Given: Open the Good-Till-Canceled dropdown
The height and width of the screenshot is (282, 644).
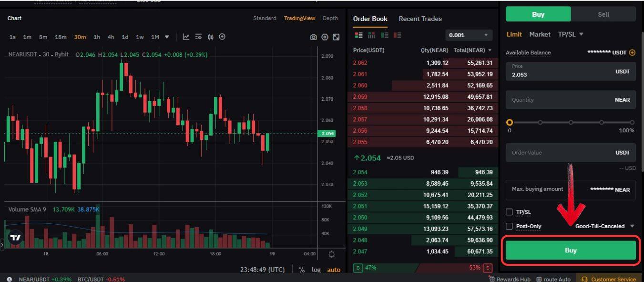Looking at the screenshot, I should click(605, 226).
